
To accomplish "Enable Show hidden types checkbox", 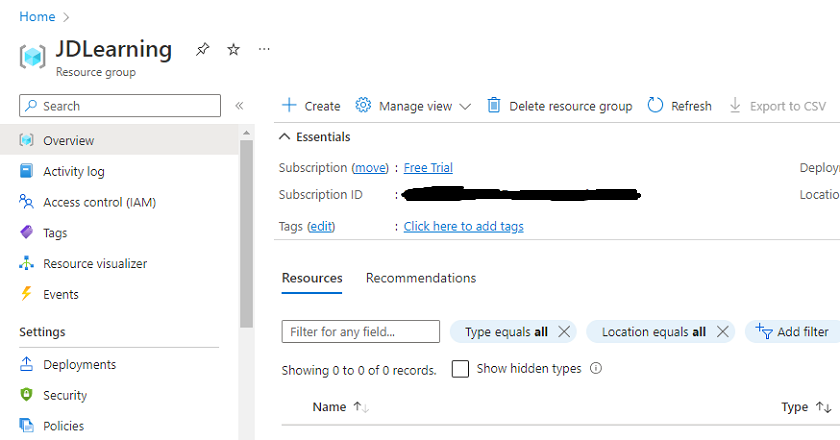I will (x=460, y=369).
